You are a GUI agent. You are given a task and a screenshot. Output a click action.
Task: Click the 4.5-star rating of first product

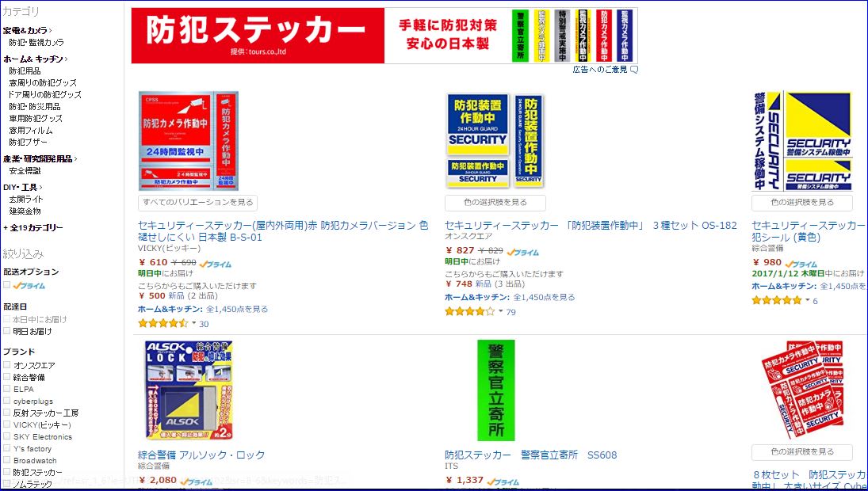[163, 323]
